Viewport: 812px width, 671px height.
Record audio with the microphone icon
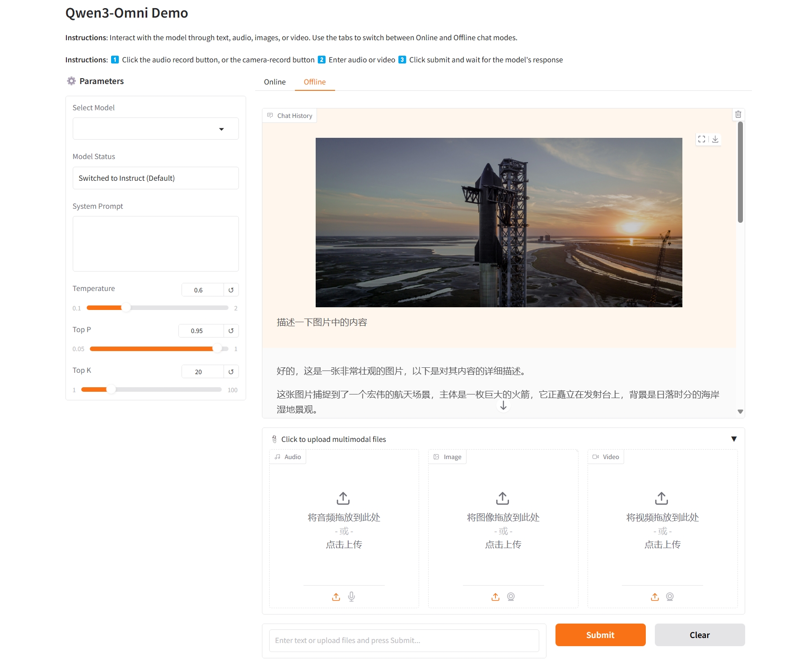pos(351,597)
